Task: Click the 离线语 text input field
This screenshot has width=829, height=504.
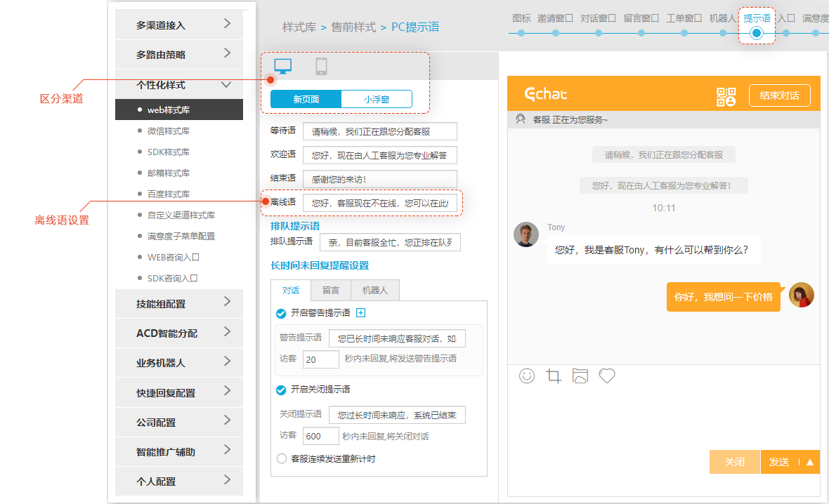Action: (379, 203)
